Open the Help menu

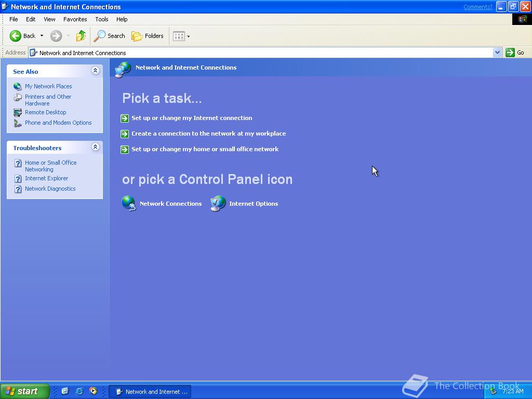[x=122, y=19]
